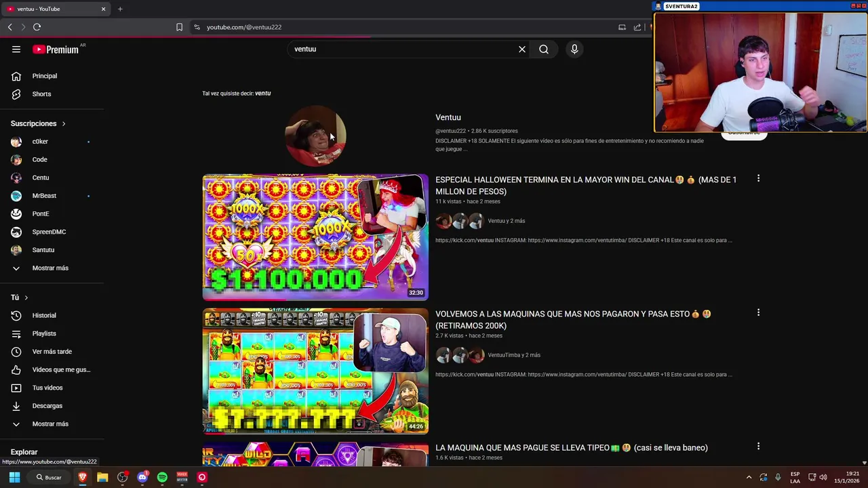Open MrBeast subscription channel
This screenshot has width=868, height=488.
tap(52, 196)
